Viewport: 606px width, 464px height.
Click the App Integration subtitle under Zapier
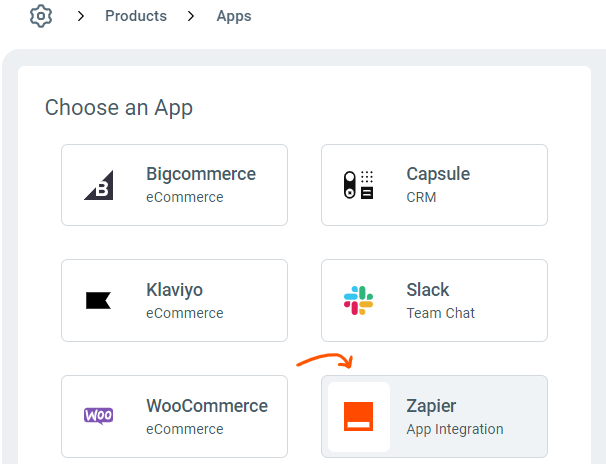pyautogui.click(x=455, y=429)
